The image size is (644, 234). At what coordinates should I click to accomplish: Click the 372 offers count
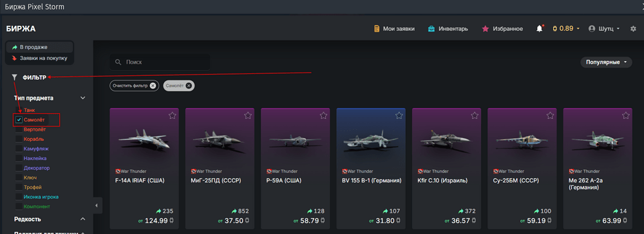467,211
